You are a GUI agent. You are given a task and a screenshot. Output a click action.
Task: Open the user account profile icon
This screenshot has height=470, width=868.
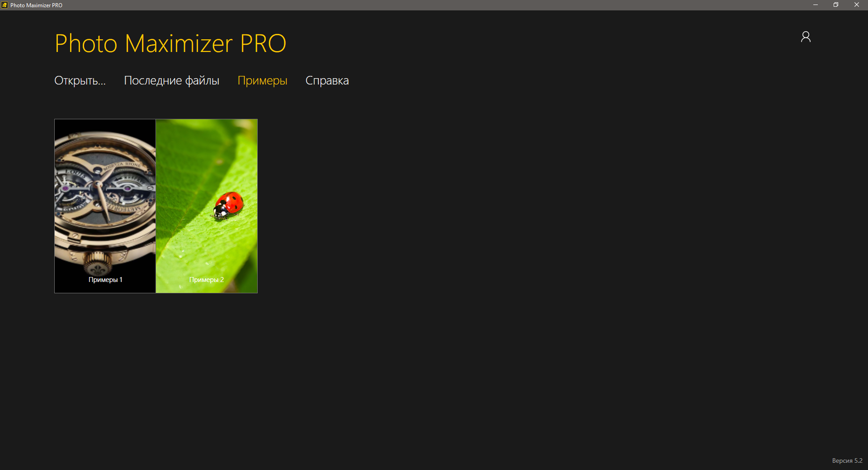[806, 37]
